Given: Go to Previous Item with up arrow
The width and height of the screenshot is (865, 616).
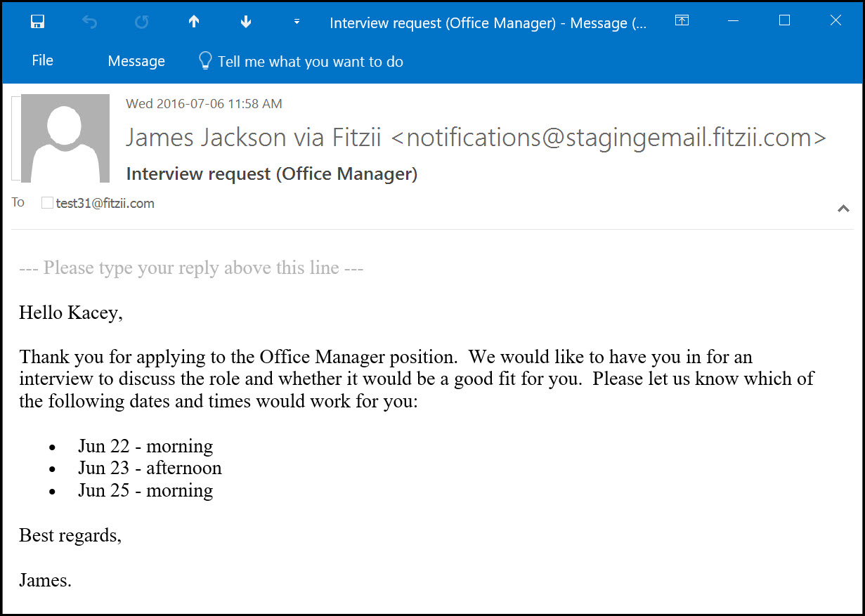Looking at the screenshot, I should point(194,22).
